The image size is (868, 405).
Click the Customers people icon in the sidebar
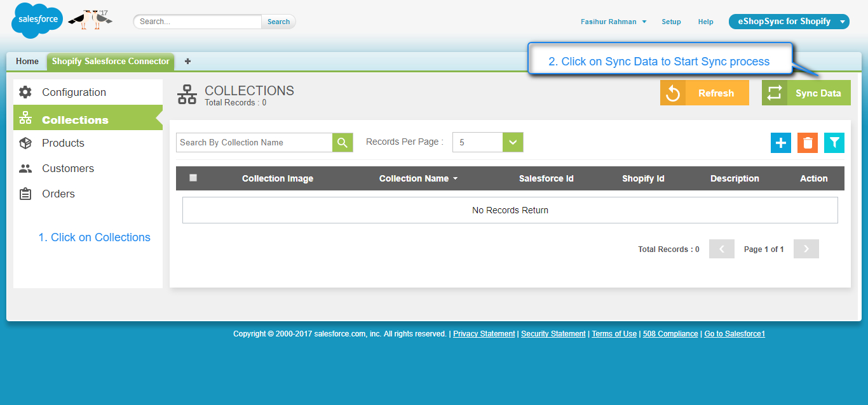(25, 168)
